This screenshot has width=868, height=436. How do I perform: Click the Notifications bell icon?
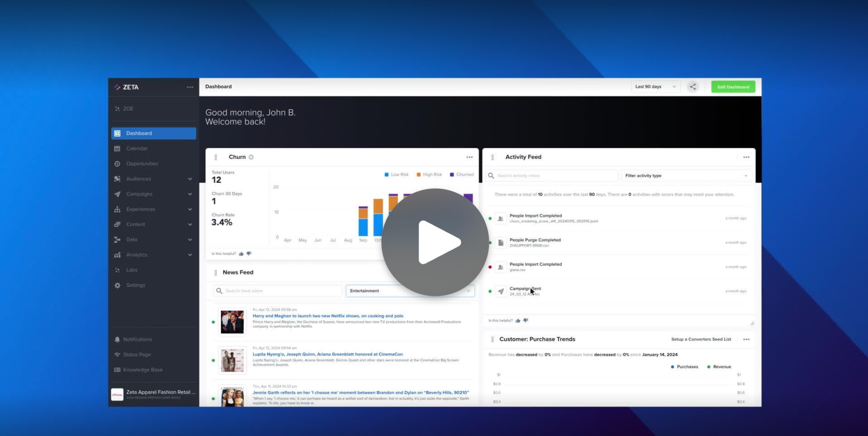point(117,339)
